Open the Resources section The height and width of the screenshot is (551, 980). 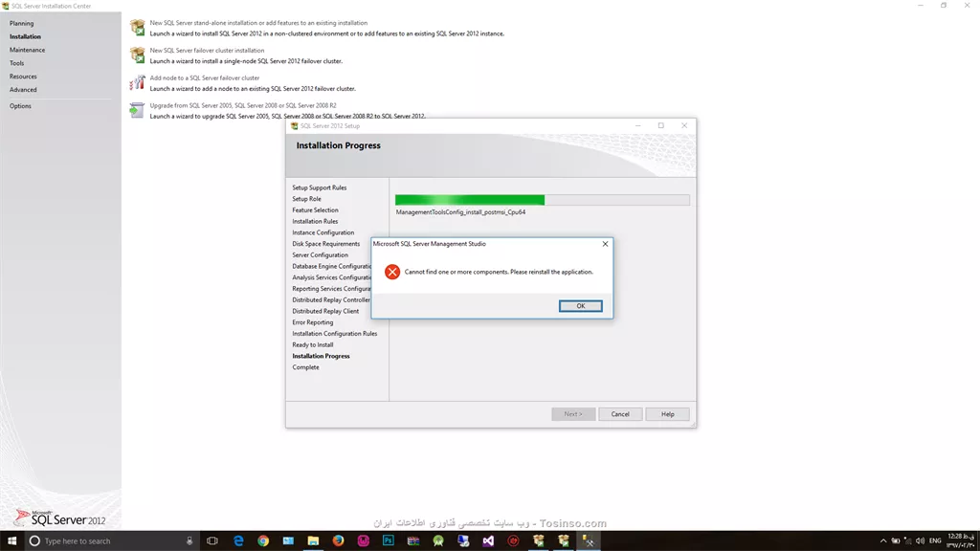click(x=23, y=77)
